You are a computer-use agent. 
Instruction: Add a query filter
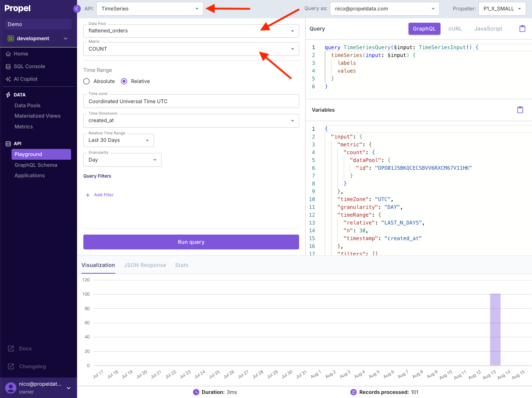coord(100,195)
